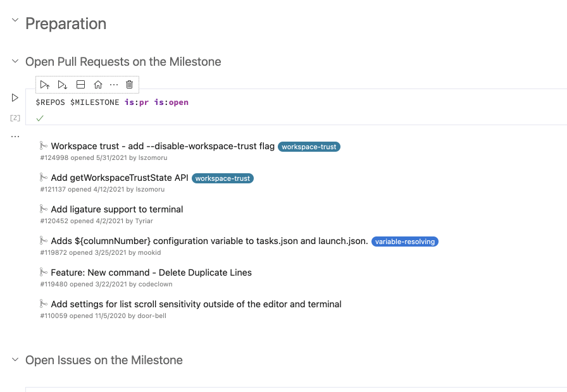The width and height of the screenshot is (567, 392).
Task: Click the pull request icon beside "Add ligature support to terminal"
Action: [44, 209]
